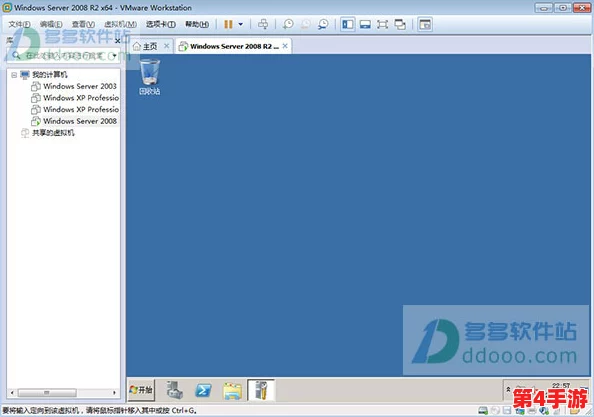Click the library horizontal scrollbar thumb

pos(47,393)
